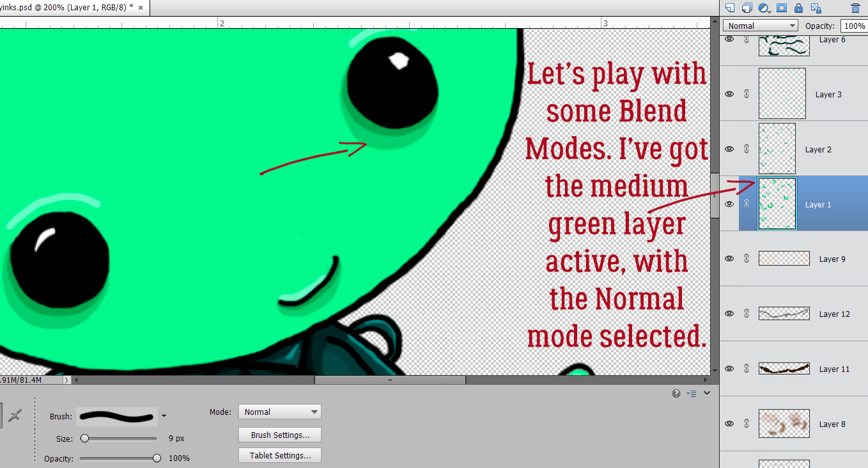Click the "Layer 3" name text
This screenshot has height=468, width=868.
click(828, 94)
